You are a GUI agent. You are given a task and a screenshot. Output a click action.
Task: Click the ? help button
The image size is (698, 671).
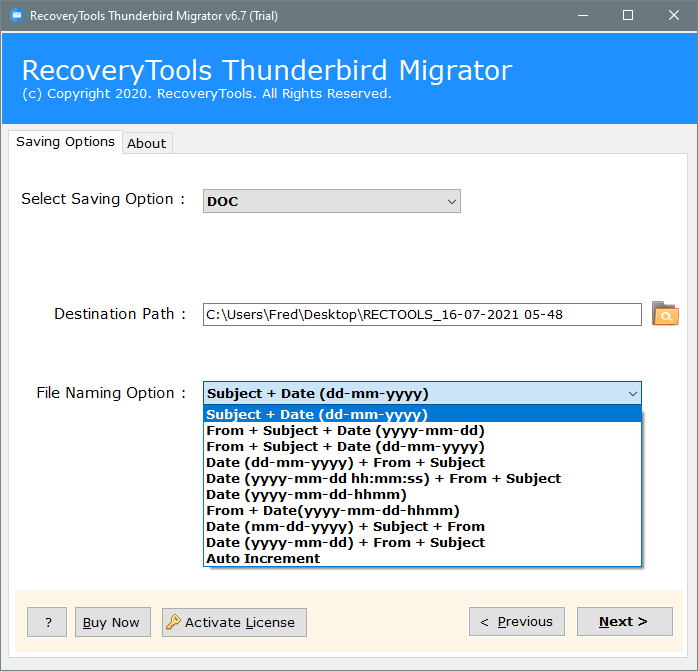47,622
